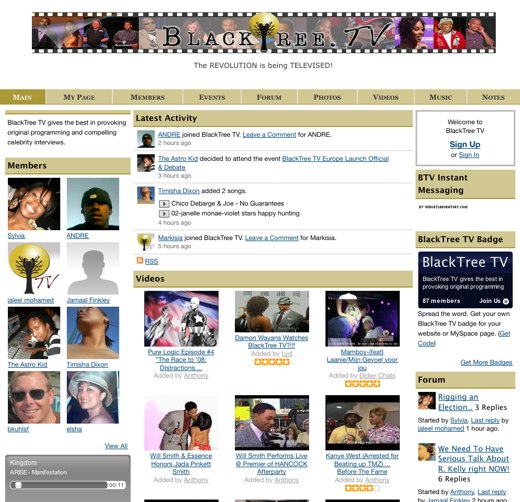Viewport: 520px width, 502px height.
Task: Open Mamboy video thumbnail
Action: (x=362, y=319)
